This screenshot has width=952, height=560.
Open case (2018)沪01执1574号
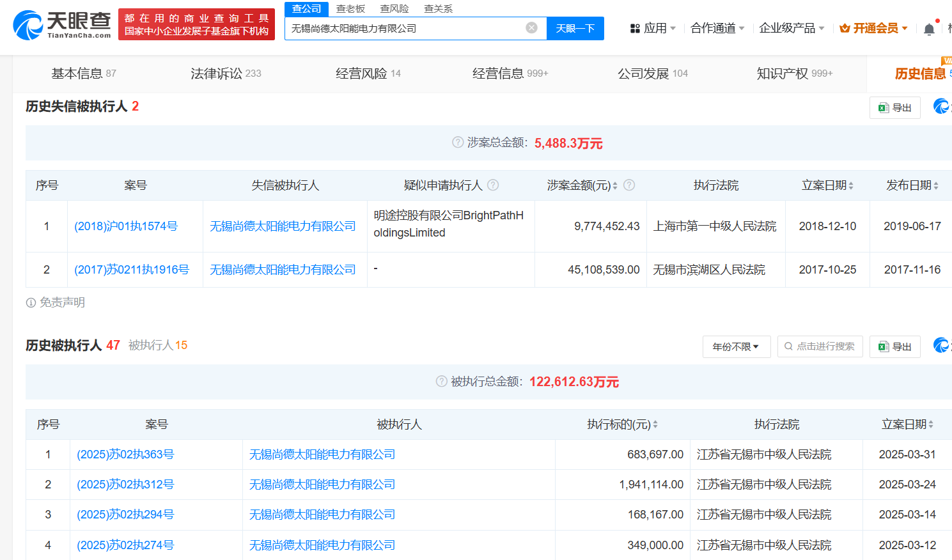(x=126, y=226)
